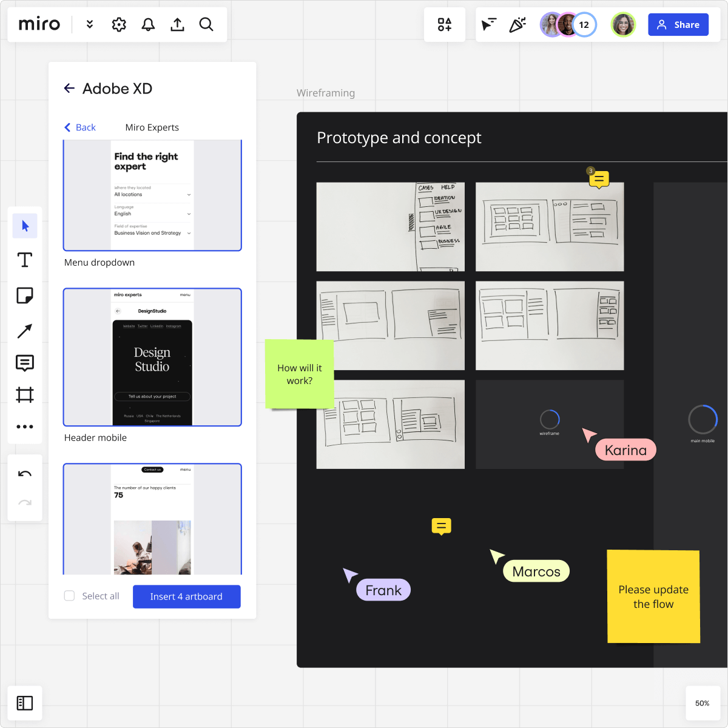Screen dimensions: 728x728
Task: Click the Marcos cursor label
Action: point(536,571)
